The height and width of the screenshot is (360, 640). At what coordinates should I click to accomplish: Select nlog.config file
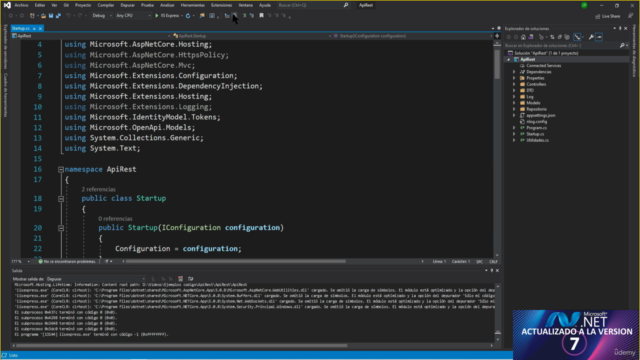[x=536, y=122]
